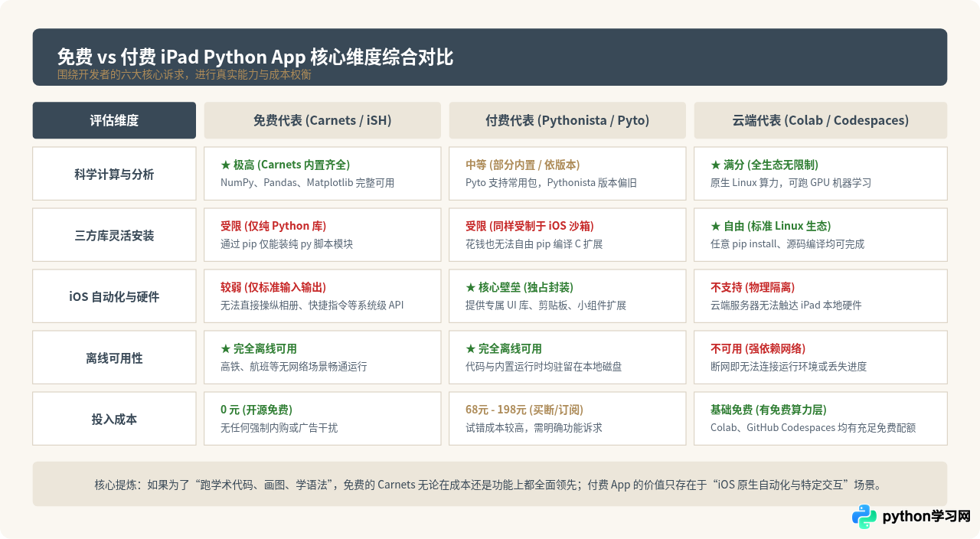Viewport: 980px width, 539px height.
Task: Click 0 元 (开源免费) cell
Action: 322,419
